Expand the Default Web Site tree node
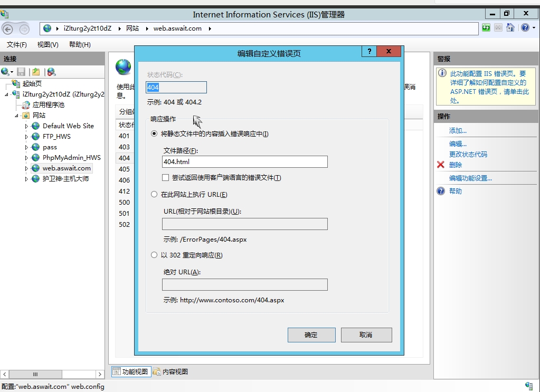540x392 pixels. point(27,126)
